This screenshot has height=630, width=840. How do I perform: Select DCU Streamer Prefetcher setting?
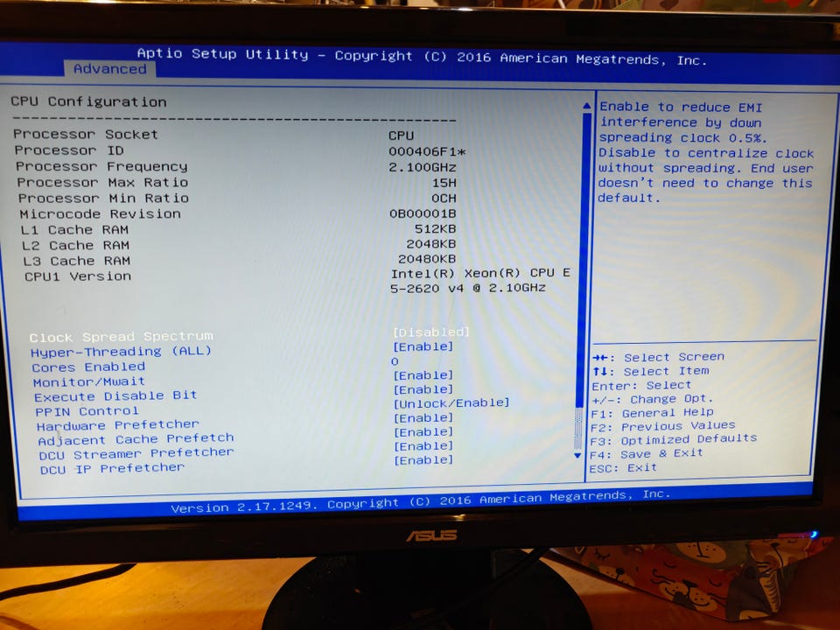pyautogui.click(x=136, y=454)
